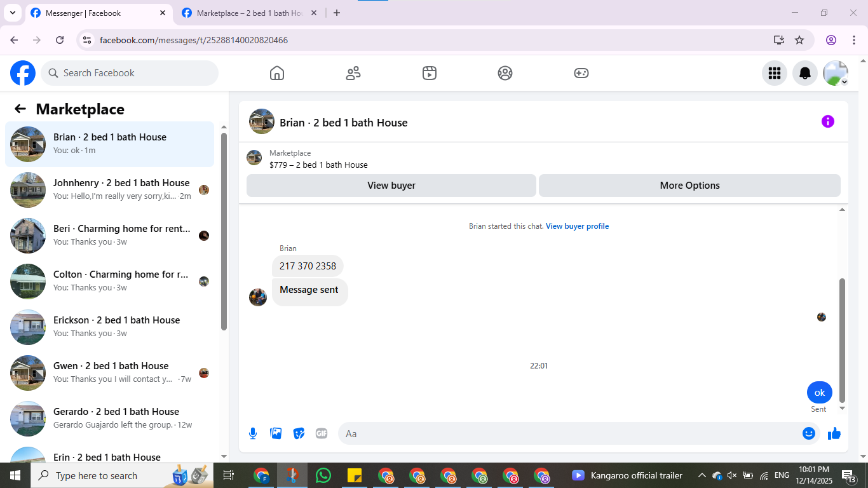The image size is (868, 488).
Task: Open conversation information purple icon
Action: (x=828, y=121)
